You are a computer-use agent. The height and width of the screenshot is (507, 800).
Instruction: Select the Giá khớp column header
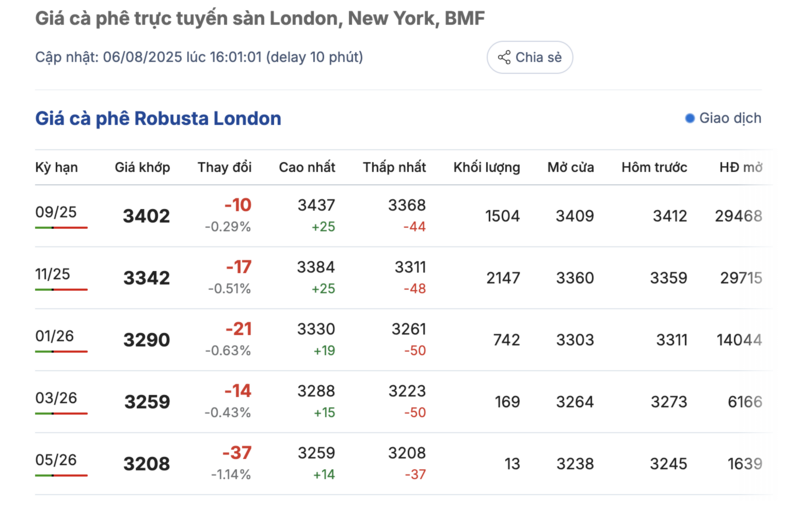(x=142, y=167)
